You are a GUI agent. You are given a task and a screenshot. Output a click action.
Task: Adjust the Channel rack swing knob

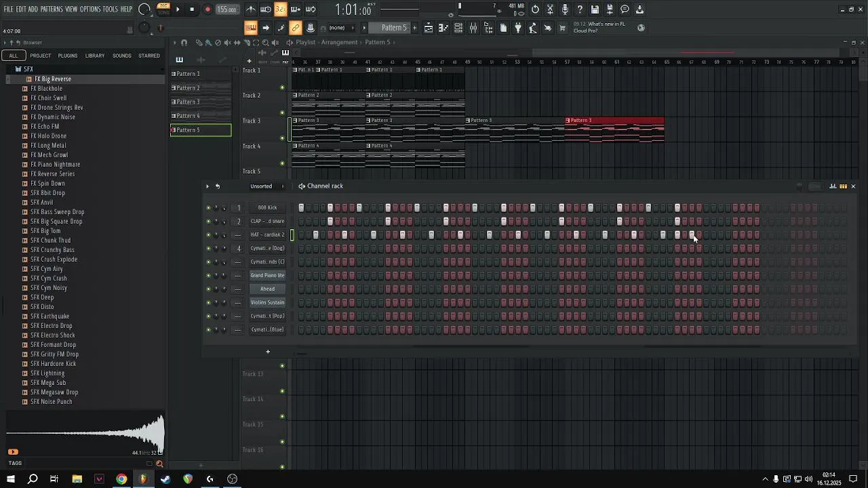click(x=800, y=186)
